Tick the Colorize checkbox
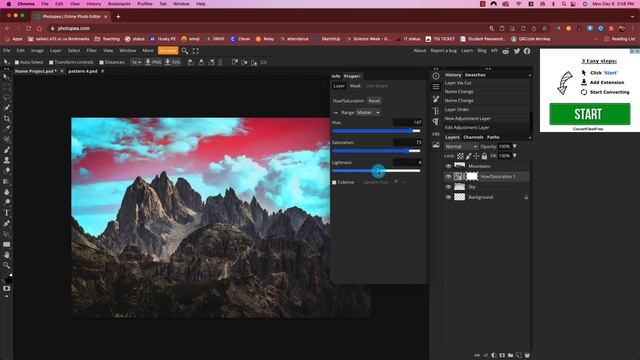The height and width of the screenshot is (360, 640). tap(334, 182)
